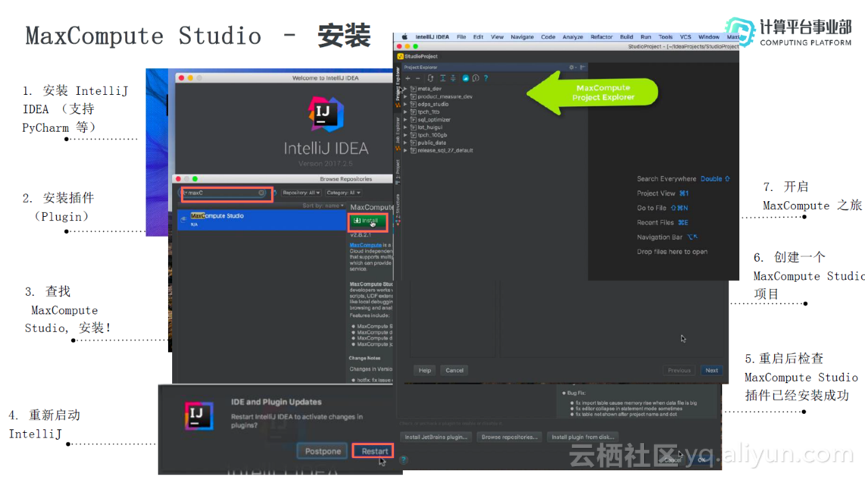
Task: Open the Refactor menu
Action: click(x=601, y=37)
